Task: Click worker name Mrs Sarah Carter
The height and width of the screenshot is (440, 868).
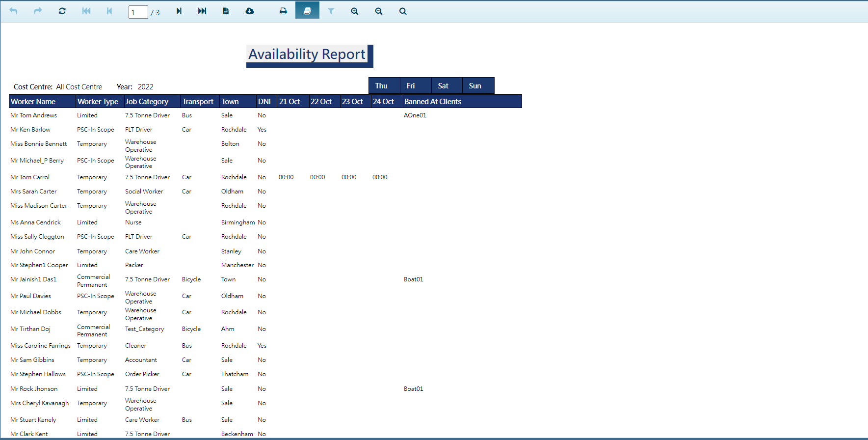Action: [33, 192]
